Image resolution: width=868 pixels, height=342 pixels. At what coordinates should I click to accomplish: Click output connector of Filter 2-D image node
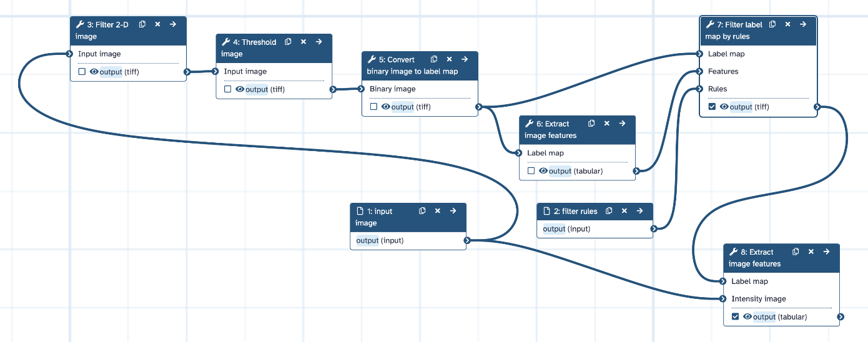pyautogui.click(x=187, y=72)
